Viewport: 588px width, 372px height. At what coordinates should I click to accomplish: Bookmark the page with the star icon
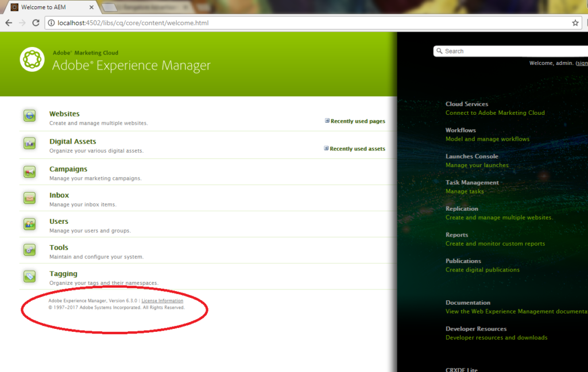coord(575,23)
